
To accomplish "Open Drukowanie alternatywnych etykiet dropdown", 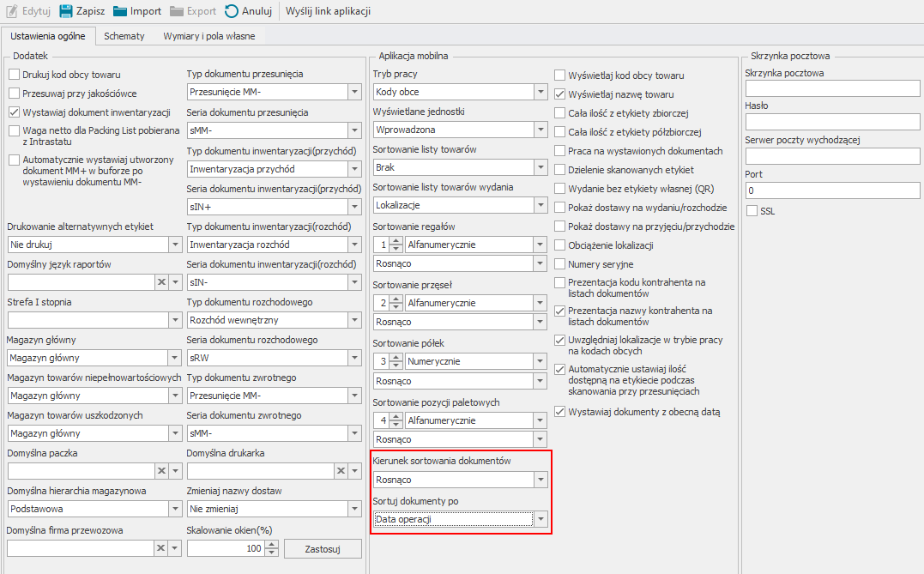I will click(172, 245).
